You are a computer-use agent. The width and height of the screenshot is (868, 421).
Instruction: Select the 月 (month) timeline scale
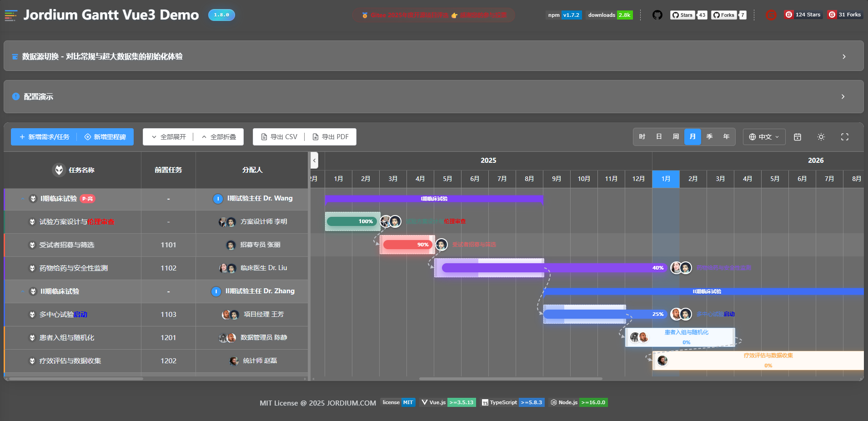[692, 137]
